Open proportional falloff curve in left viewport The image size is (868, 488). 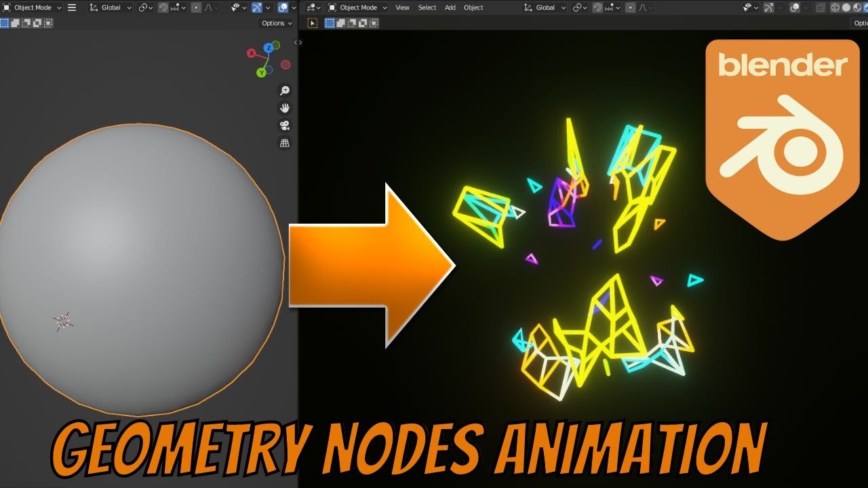pyautogui.click(x=211, y=7)
